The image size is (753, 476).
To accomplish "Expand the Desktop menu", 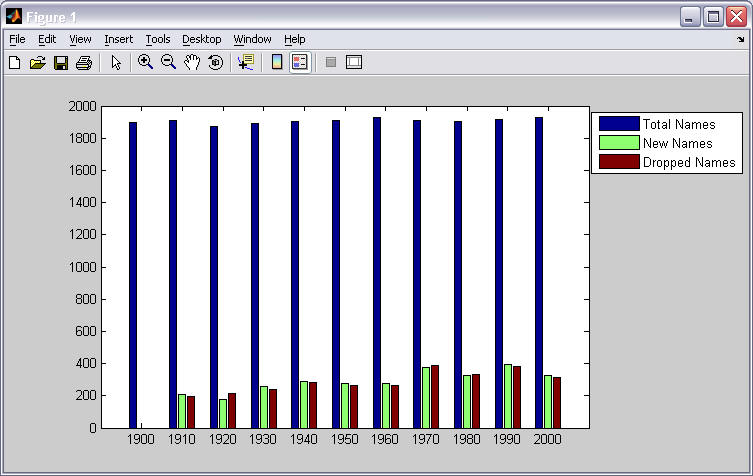I will click(x=201, y=39).
